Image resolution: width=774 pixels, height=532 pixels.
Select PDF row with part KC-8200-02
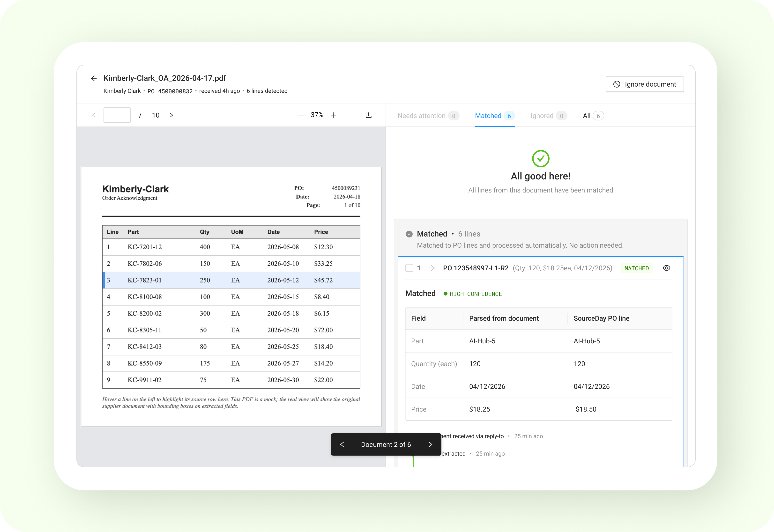click(231, 314)
